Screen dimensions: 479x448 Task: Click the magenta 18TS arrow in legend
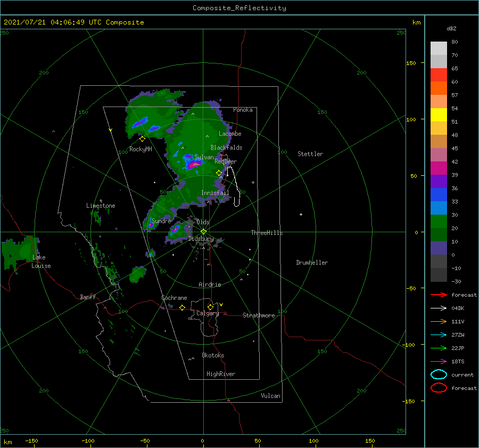pyautogui.click(x=439, y=362)
